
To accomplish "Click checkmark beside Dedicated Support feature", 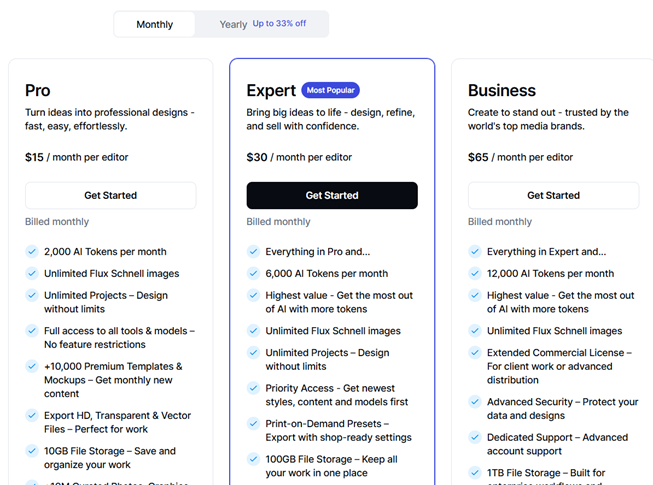I will pos(475,438).
